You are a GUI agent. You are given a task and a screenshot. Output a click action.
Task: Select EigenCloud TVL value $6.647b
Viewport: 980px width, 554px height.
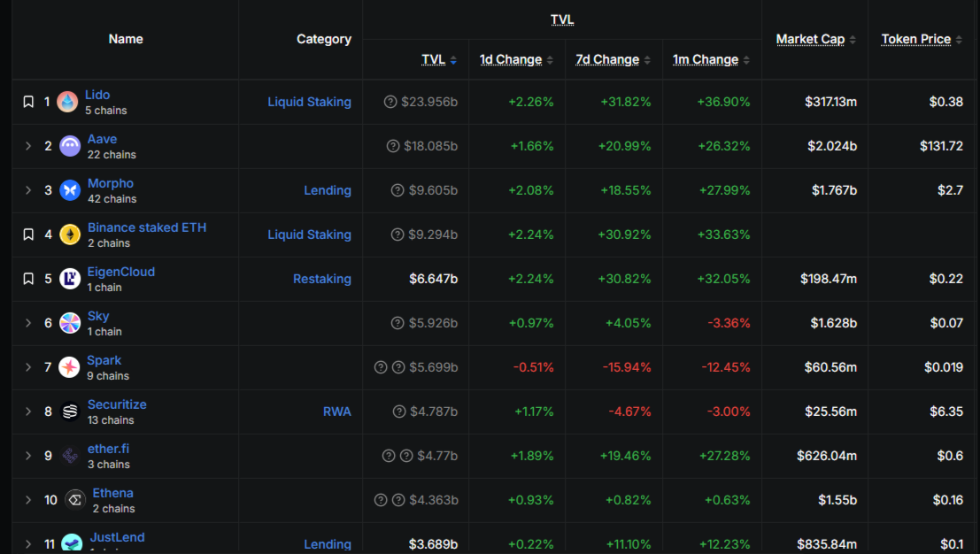(x=433, y=279)
